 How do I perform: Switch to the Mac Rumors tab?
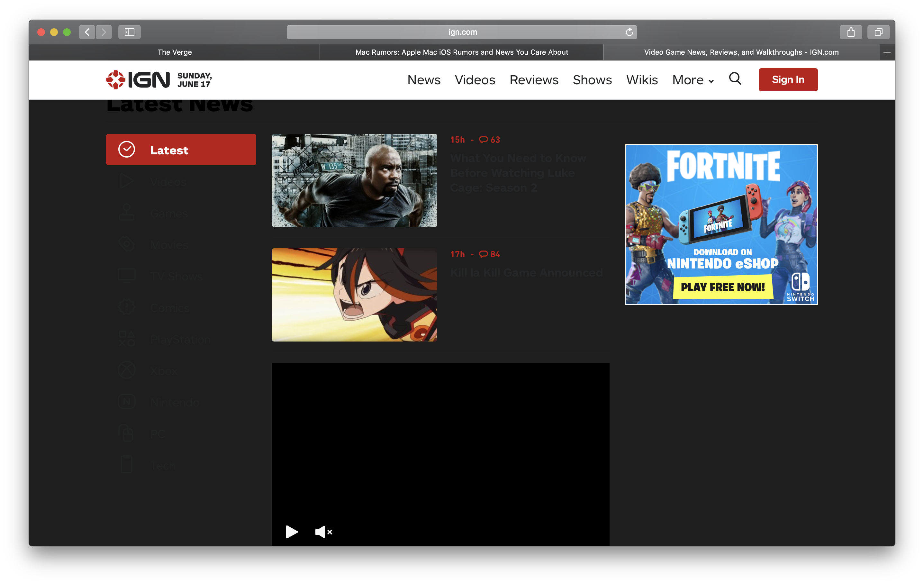pos(462,52)
